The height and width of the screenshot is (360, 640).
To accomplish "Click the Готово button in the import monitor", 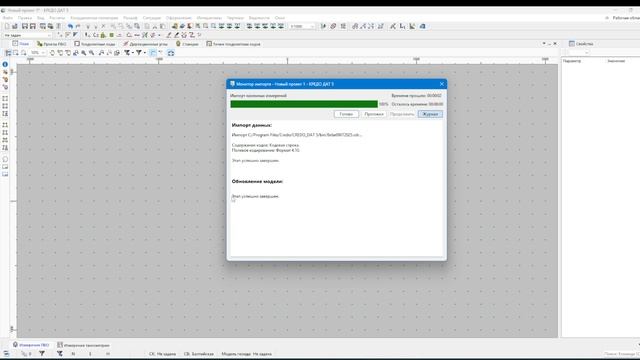I will [x=346, y=114].
